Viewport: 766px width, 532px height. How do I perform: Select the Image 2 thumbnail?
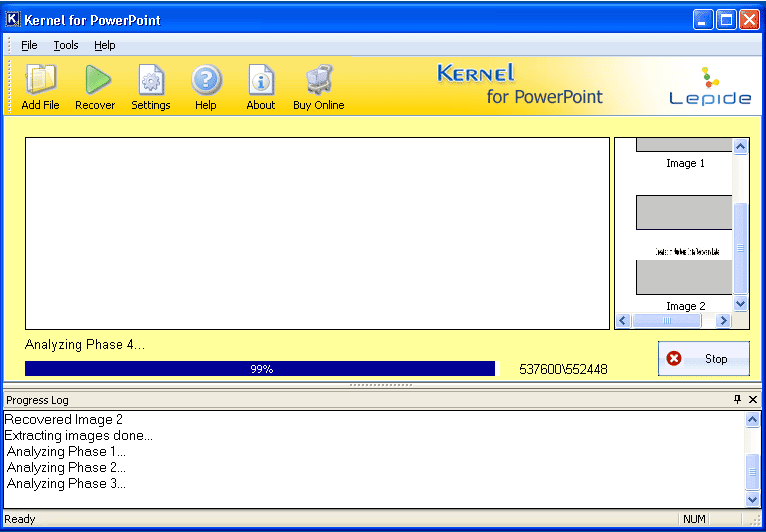point(684,245)
